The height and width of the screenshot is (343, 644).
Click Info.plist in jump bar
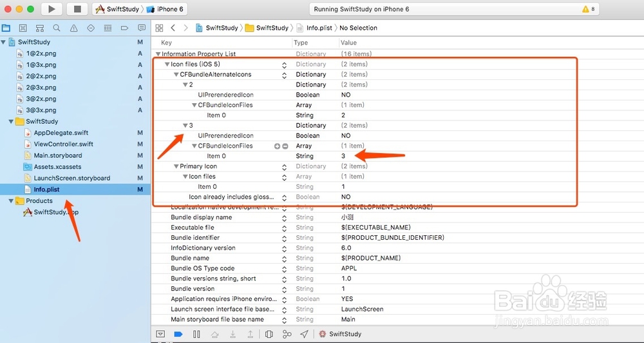[x=315, y=28]
